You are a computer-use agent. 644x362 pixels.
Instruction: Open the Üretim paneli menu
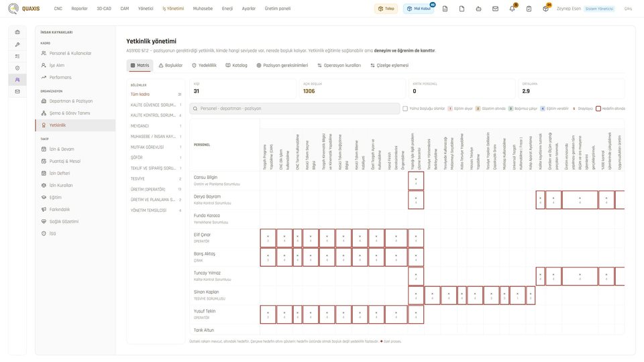[x=278, y=9]
